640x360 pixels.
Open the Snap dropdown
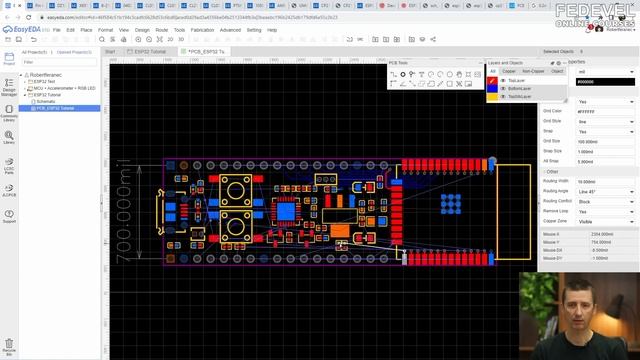pos(605,132)
